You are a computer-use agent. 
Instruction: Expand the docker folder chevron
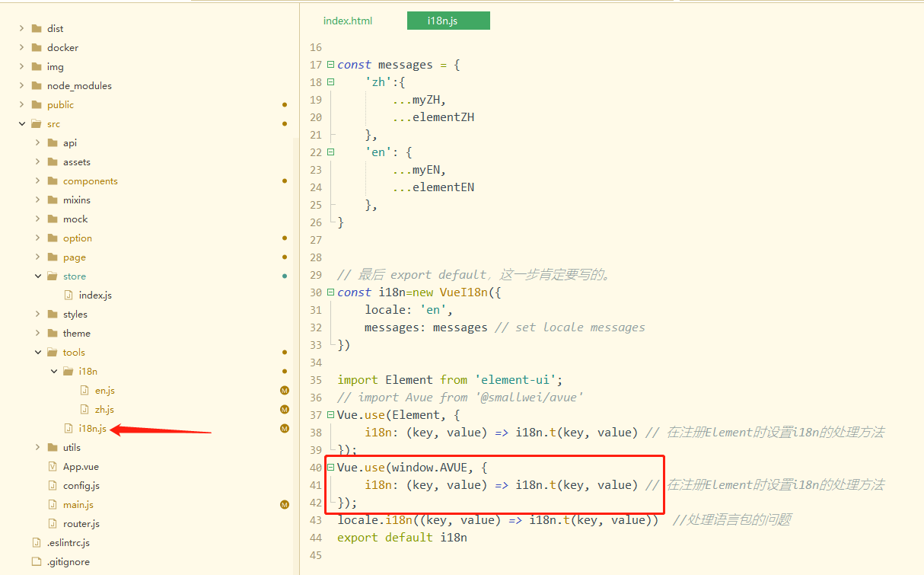pyautogui.click(x=22, y=47)
